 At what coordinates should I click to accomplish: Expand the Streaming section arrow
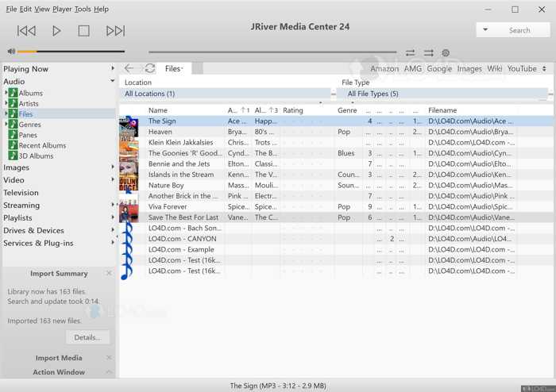click(x=113, y=204)
